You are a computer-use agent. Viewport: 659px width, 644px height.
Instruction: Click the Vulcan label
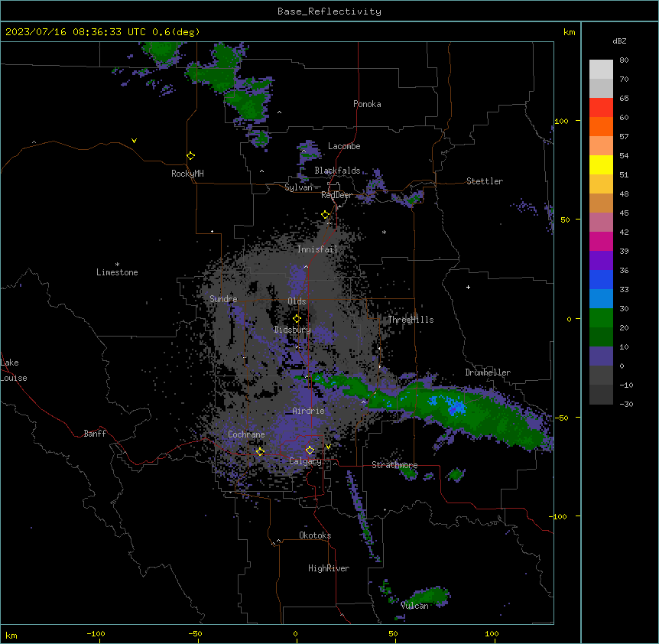click(414, 606)
